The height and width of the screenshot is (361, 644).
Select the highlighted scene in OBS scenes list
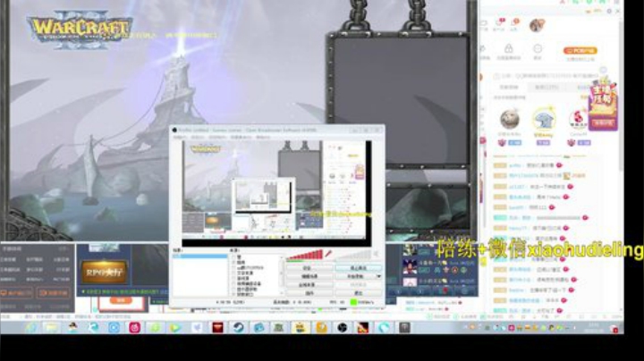tap(200, 256)
